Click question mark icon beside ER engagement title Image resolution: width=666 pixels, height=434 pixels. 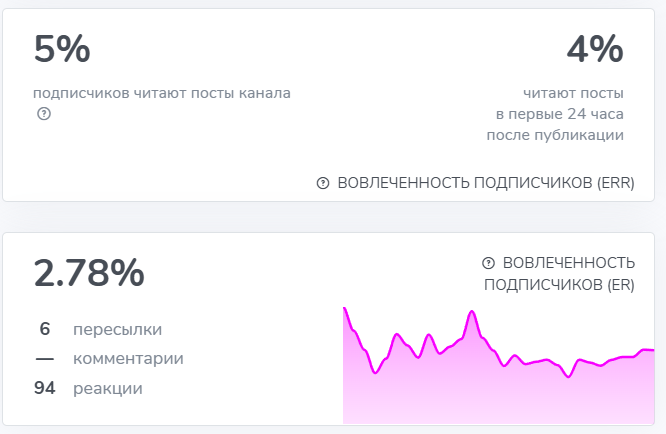click(x=489, y=263)
